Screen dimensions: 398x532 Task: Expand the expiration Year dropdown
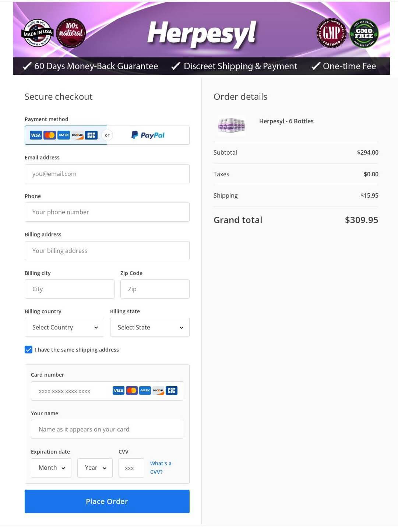pos(95,468)
